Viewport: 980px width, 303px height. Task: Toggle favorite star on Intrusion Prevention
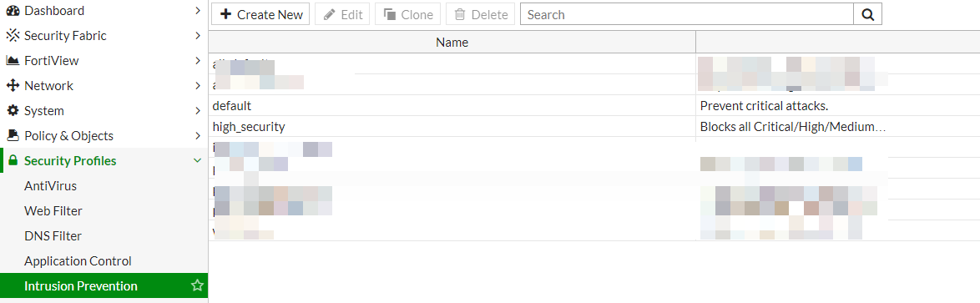pyautogui.click(x=197, y=286)
